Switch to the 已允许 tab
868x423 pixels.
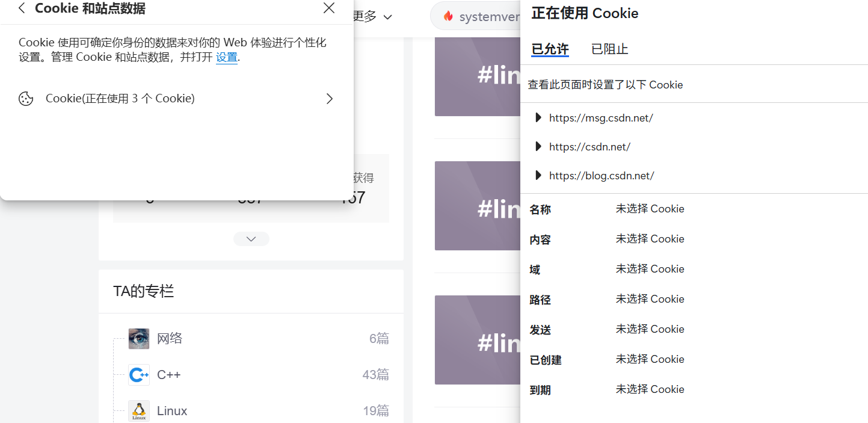(550, 49)
